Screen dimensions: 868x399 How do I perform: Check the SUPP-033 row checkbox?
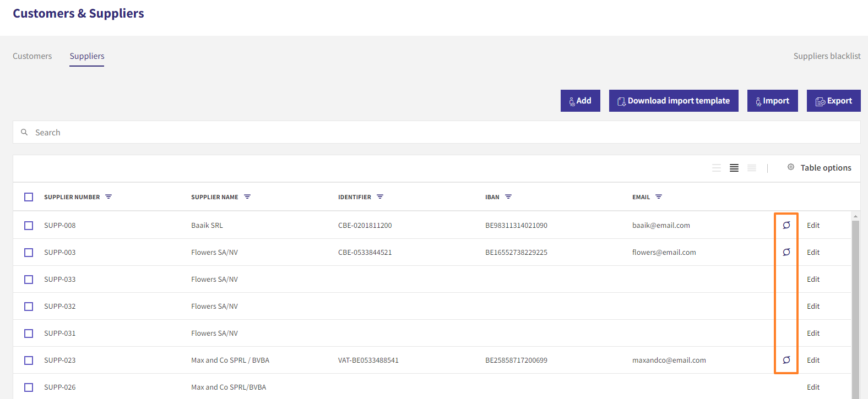[29, 280]
